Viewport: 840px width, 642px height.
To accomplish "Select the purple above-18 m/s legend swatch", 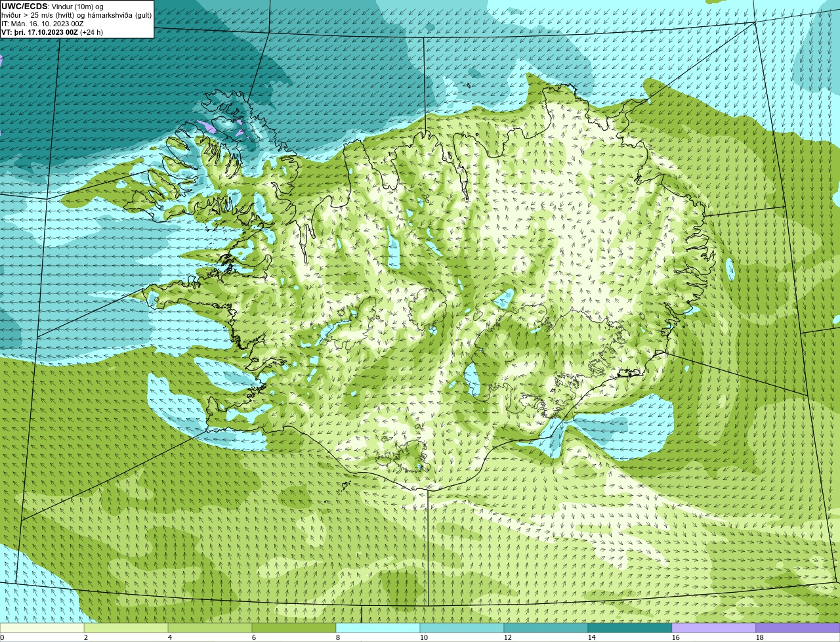I will coord(798,628).
